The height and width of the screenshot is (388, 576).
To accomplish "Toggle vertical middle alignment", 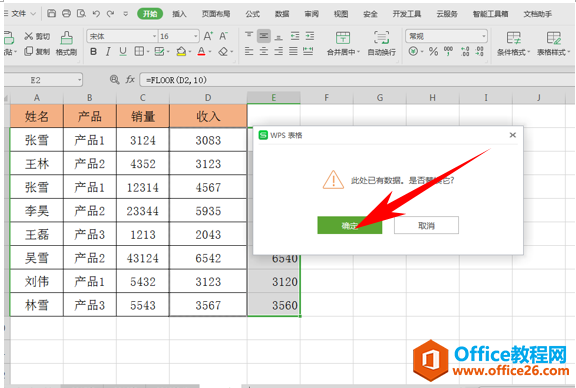I will pyautogui.click(x=264, y=36).
